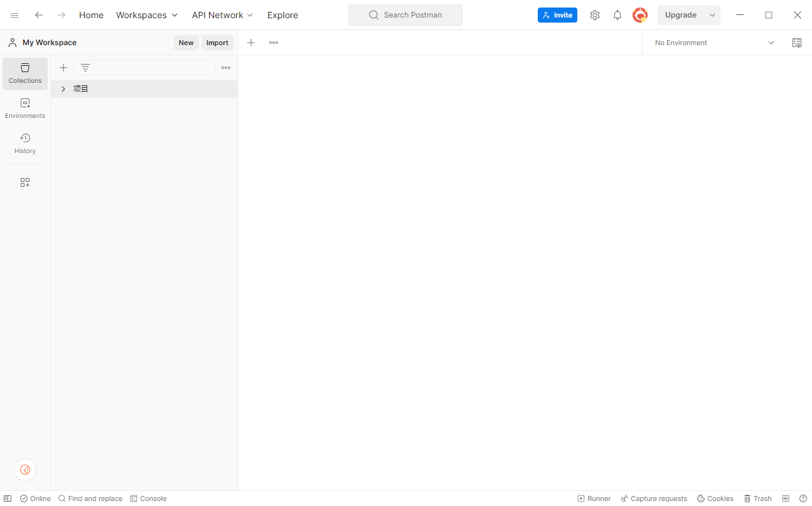Select the Environments sidebar tab
Screen dimensions: 812x506
click(25, 108)
